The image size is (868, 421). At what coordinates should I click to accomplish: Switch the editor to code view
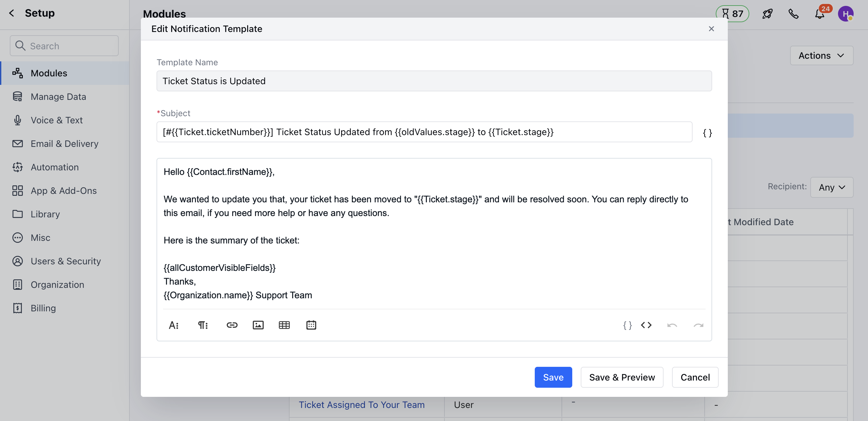pos(646,325)
